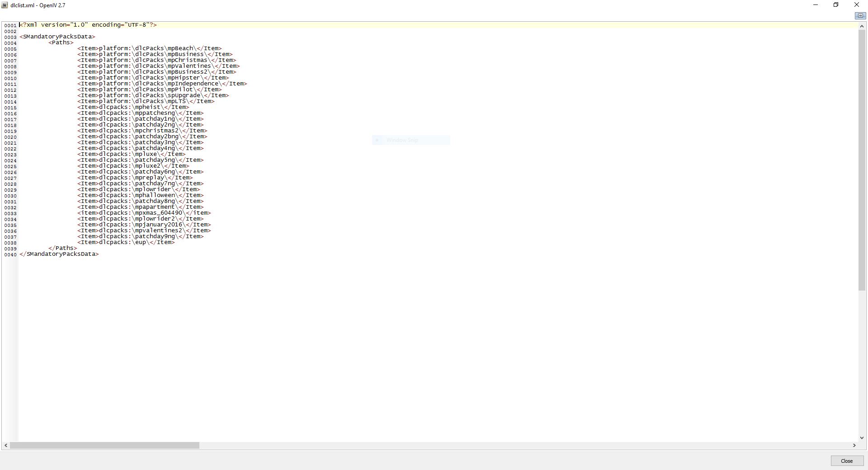Minimize the OpenIV dlclist.xml window

tap(816, 5)
